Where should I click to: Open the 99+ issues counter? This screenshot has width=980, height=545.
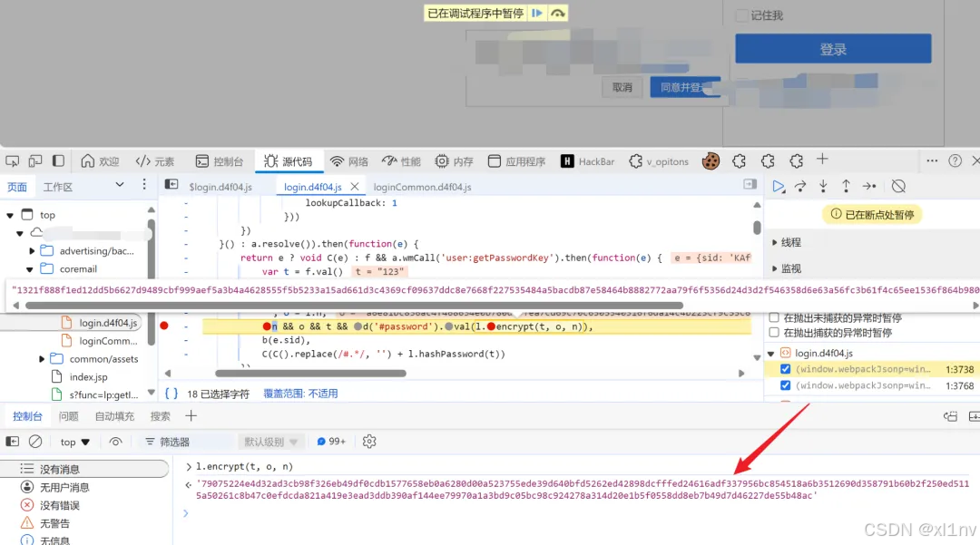(331, 442)
